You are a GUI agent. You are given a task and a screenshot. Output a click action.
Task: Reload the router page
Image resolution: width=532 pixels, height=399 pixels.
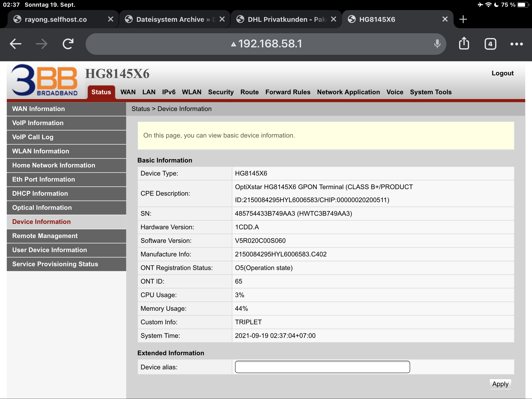tap(68, 44)
